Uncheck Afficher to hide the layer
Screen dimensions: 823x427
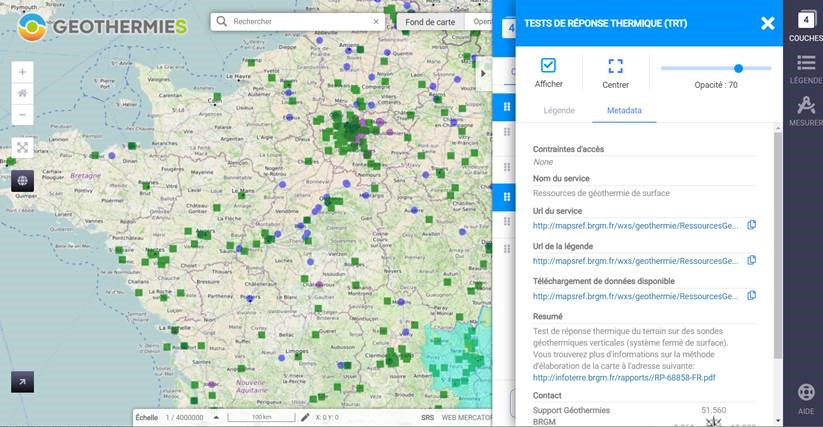point(548,65)
